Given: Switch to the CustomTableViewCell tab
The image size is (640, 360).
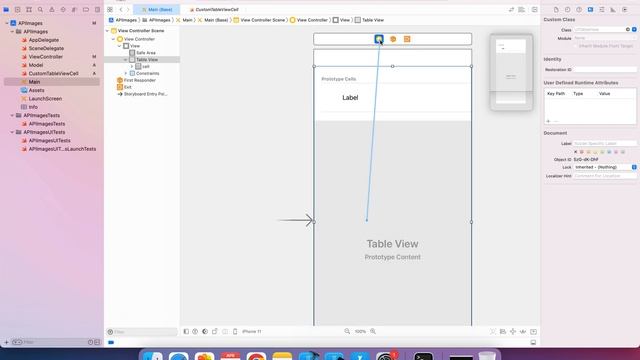Looking at the screenshot, I should tap(214, 9).
